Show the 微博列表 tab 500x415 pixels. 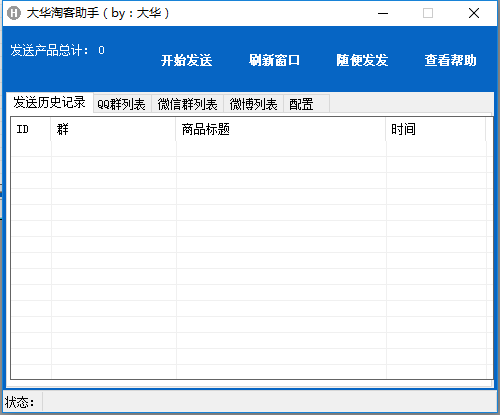(x=253, y=104)
